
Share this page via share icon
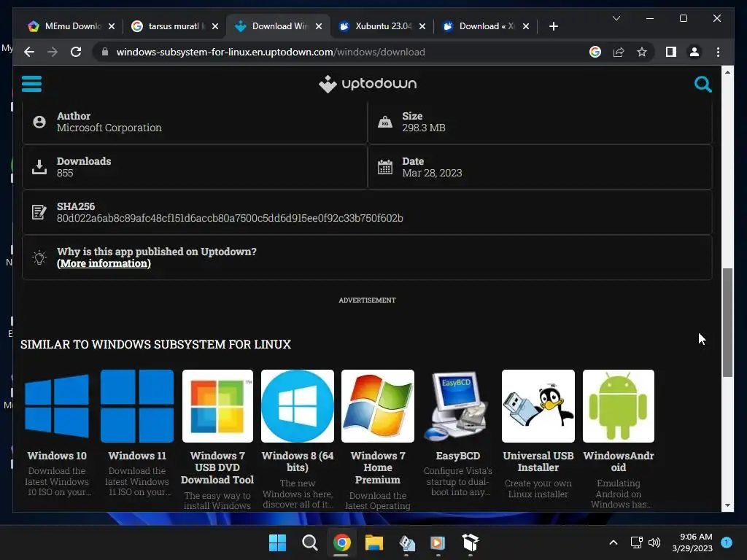(x=619, y=52)
